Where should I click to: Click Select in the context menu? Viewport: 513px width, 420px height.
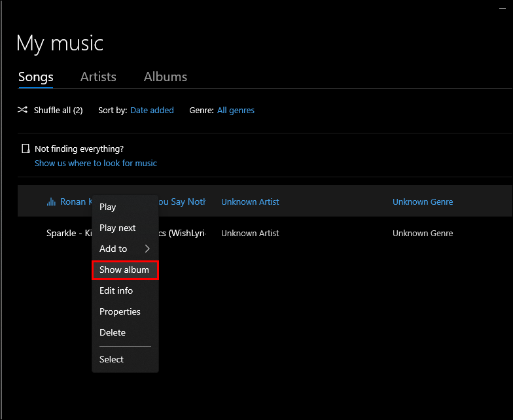point(112,359)
